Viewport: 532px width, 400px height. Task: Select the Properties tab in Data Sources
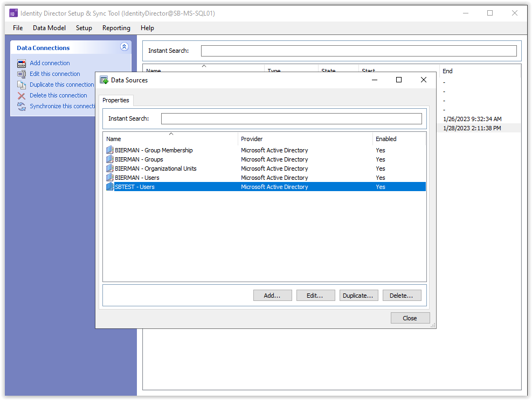pyautogui.click(x=116, y=100)
